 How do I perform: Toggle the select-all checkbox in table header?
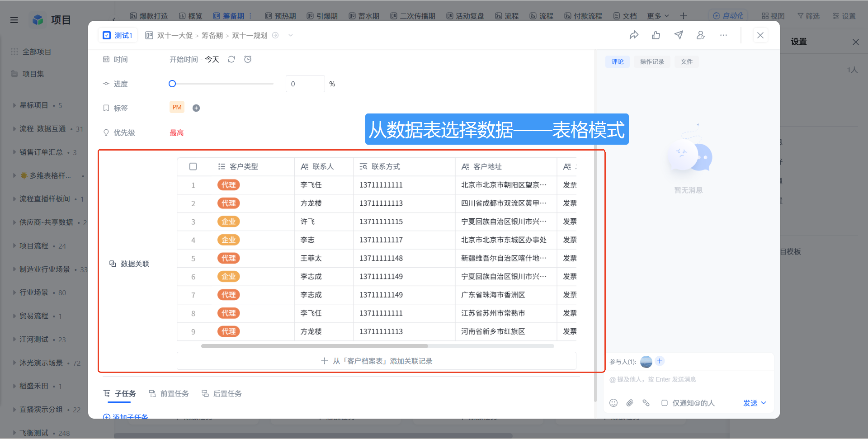[x=193, y=166]
